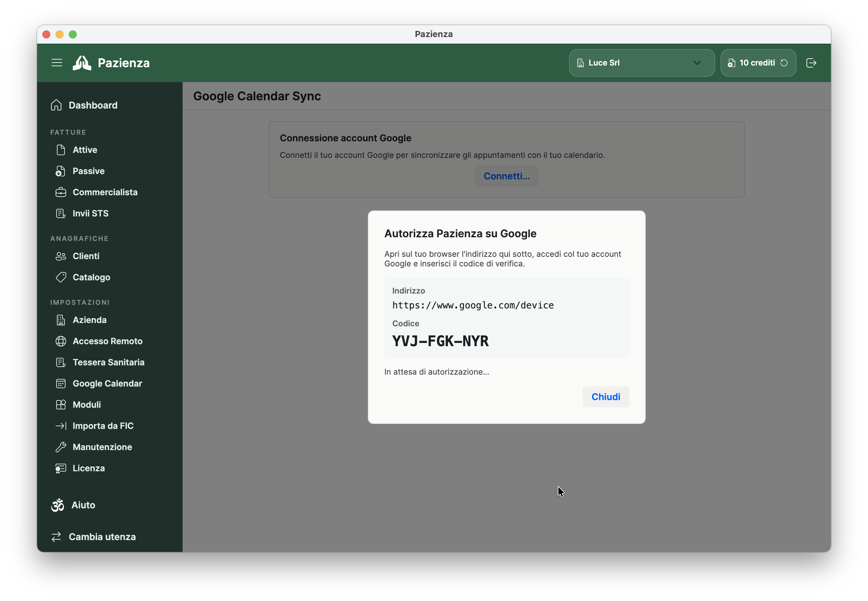This screenshot has width=868, height=601.
Task: Click the Commercialista briefcase icon
Action: coord(61,192)
